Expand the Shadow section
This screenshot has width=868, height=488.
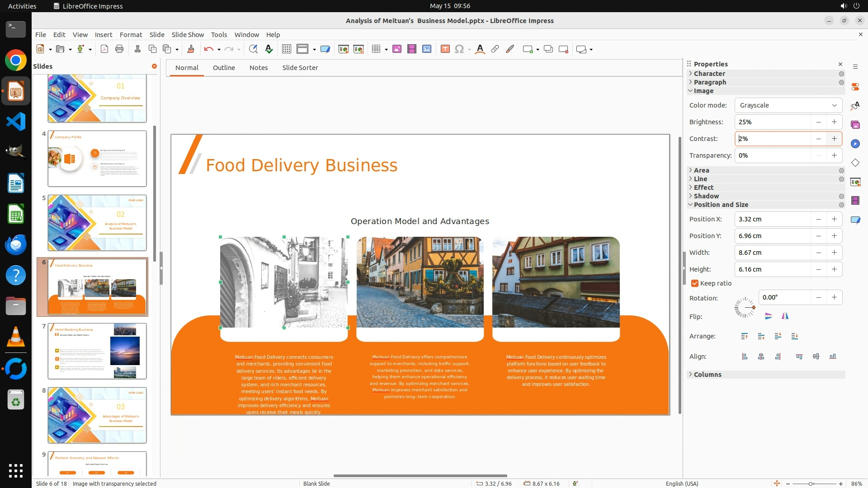[706, 196]
